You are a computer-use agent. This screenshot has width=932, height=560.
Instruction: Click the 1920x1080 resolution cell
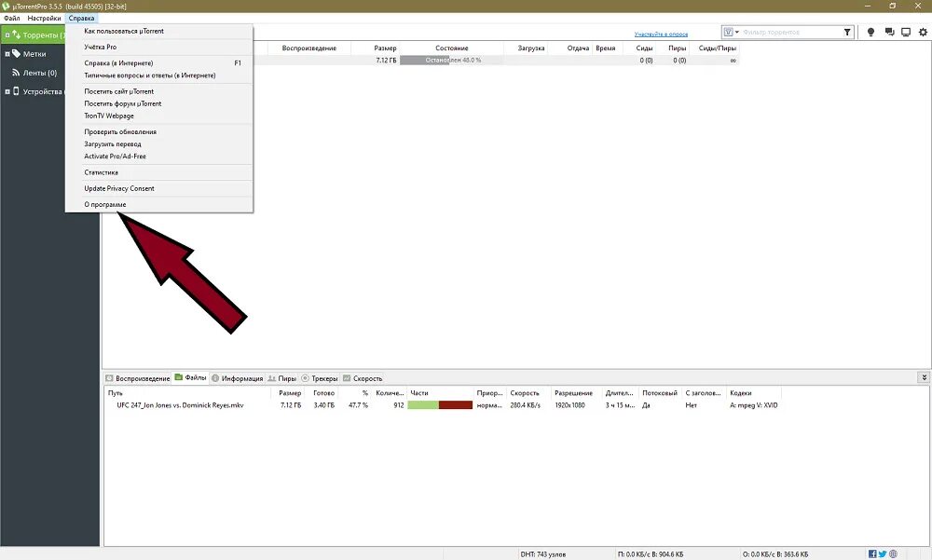(x=569, y=405)
